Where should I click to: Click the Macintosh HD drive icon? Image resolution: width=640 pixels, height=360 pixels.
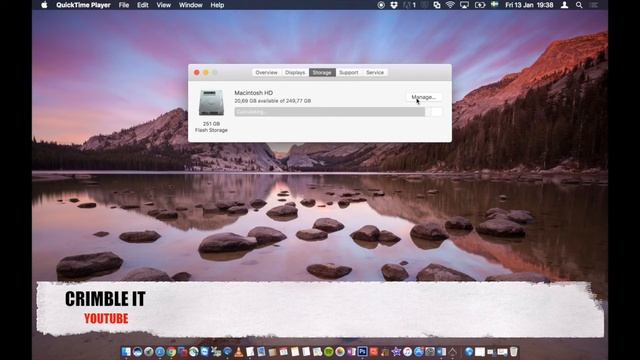pyautogui.click(x=211, y=102)
